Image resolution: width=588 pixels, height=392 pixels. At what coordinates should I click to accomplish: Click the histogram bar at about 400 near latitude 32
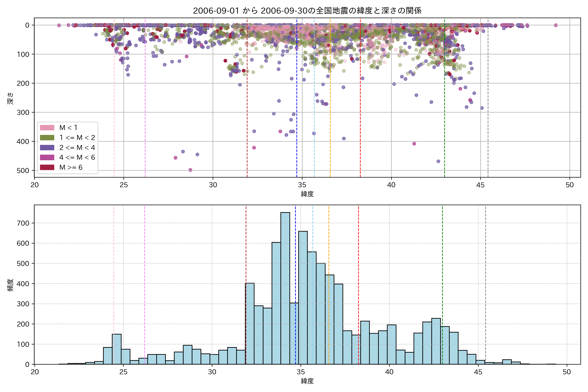[x=250, y=324]
